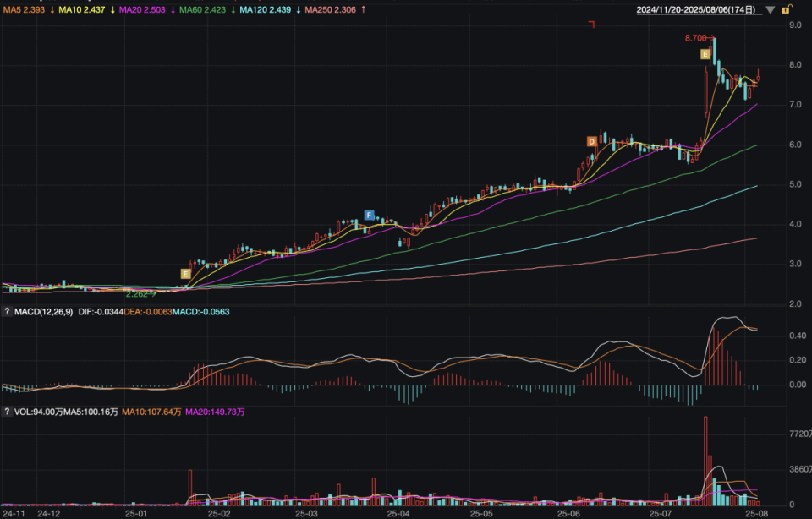This screenshot has width=812, height=519.
Task: Click the 25-05 date axis label
Action: click(x=481, y=514)
